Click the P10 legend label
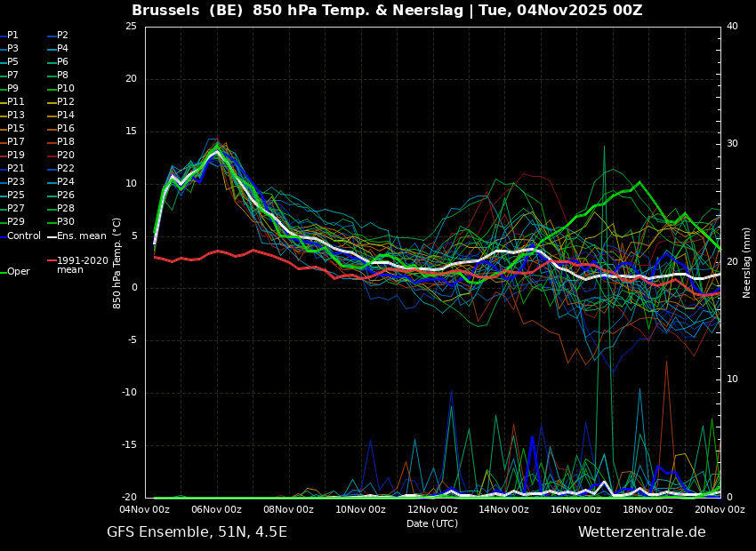Viewport: 756px width, 551px height. pos(65,89)
